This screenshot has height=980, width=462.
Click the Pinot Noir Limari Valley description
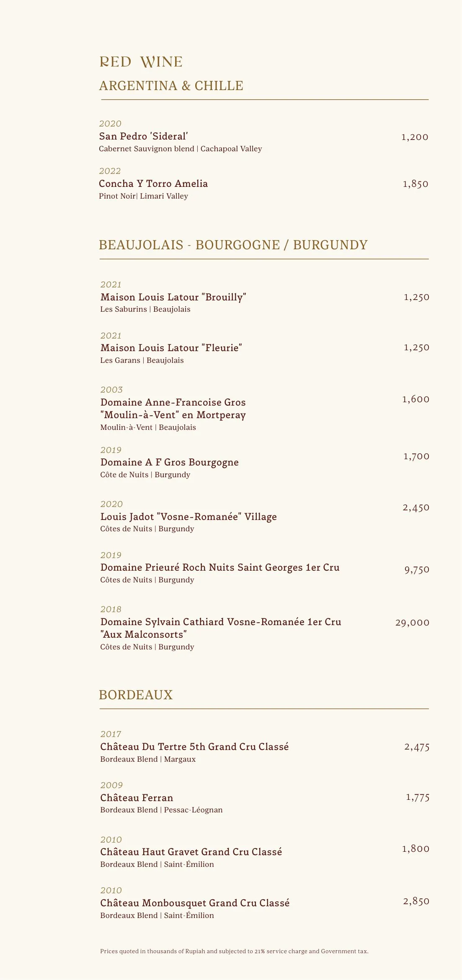pos(143,196)
